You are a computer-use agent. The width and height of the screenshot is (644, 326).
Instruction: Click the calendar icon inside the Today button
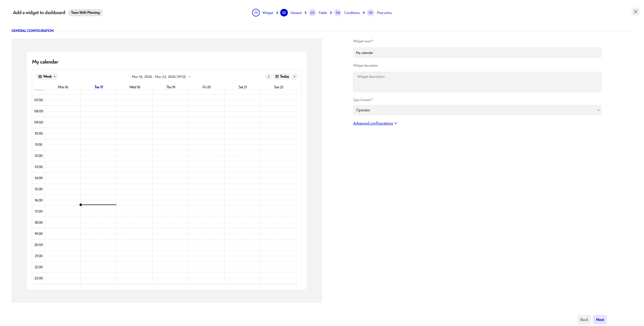[277, 76]
